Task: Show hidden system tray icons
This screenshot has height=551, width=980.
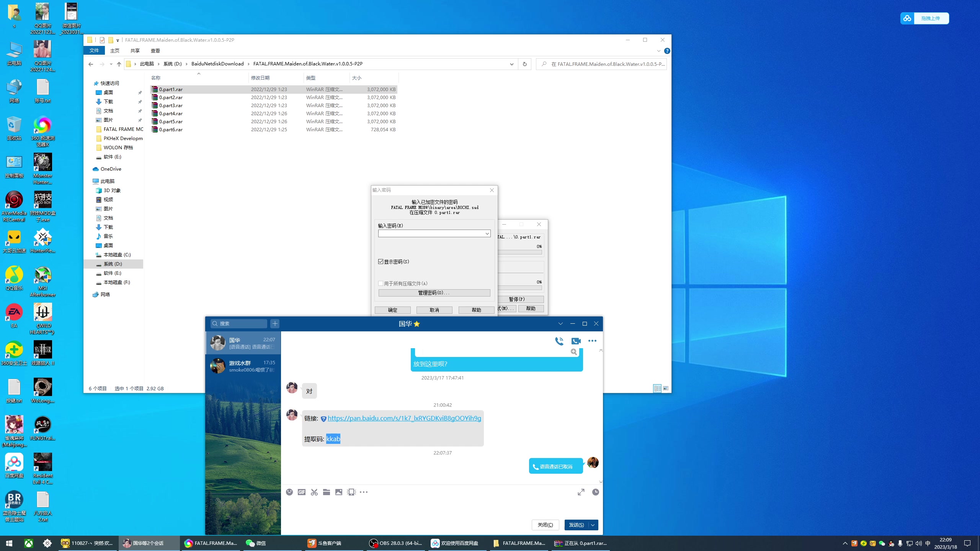Action: coord(845,543)
